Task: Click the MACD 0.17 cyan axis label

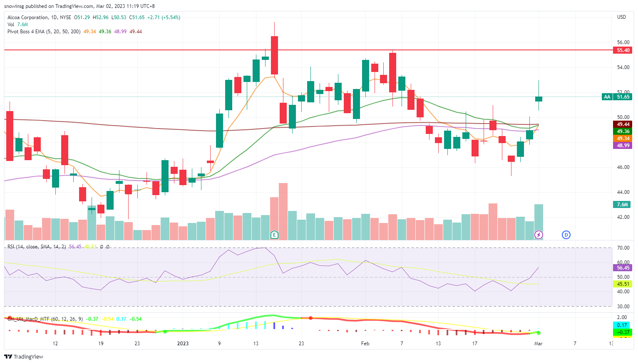Action: point(622,325)
